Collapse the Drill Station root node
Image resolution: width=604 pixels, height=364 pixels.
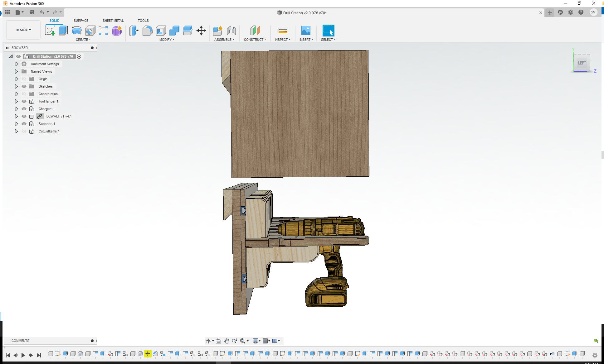click(11, 56)
